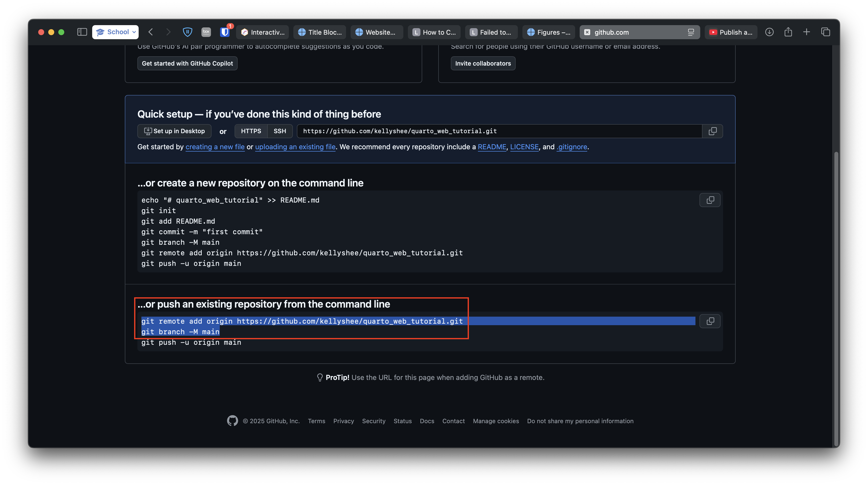Copy the push existing repository commands

point(710,321)
